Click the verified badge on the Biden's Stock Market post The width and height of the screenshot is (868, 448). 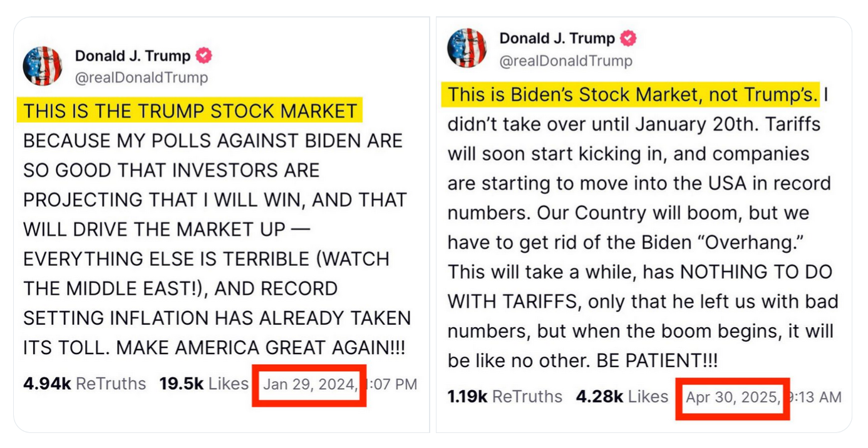click(x=628, y=39)
